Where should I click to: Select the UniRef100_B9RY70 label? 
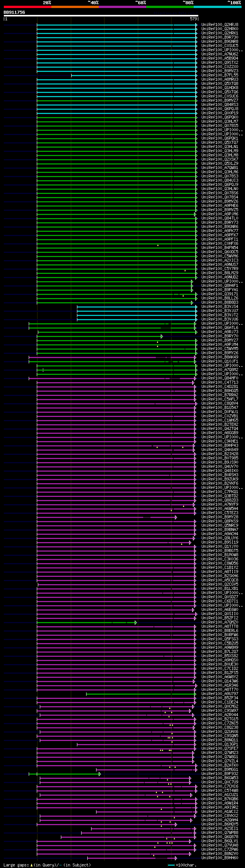220,336
